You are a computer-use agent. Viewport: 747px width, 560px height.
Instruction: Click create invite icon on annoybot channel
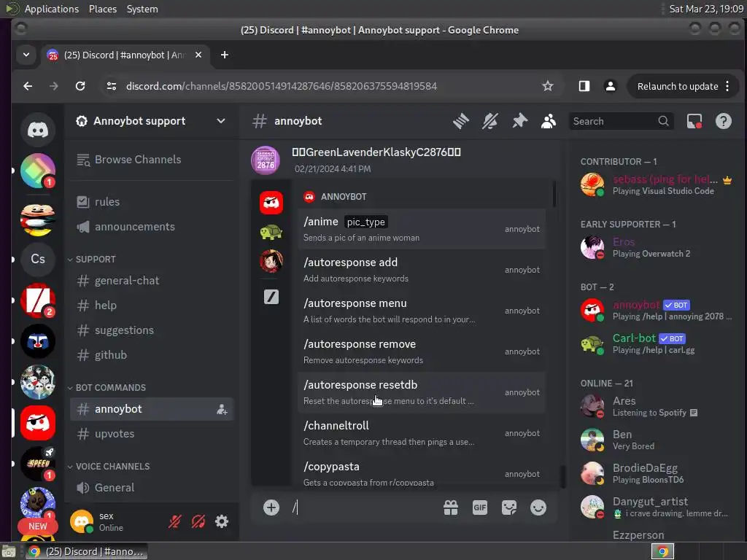pos(222,409)
